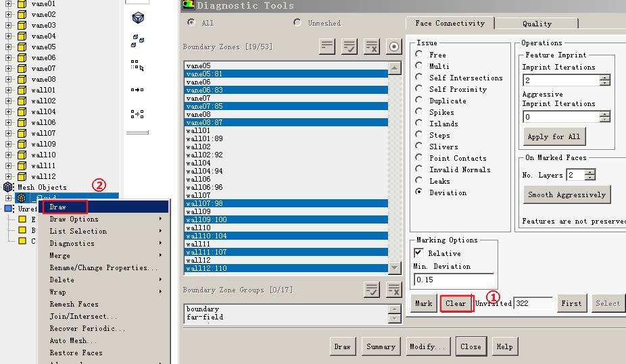
Task: Click Boundary Zones circular target icon
Action: click(394, 47)
